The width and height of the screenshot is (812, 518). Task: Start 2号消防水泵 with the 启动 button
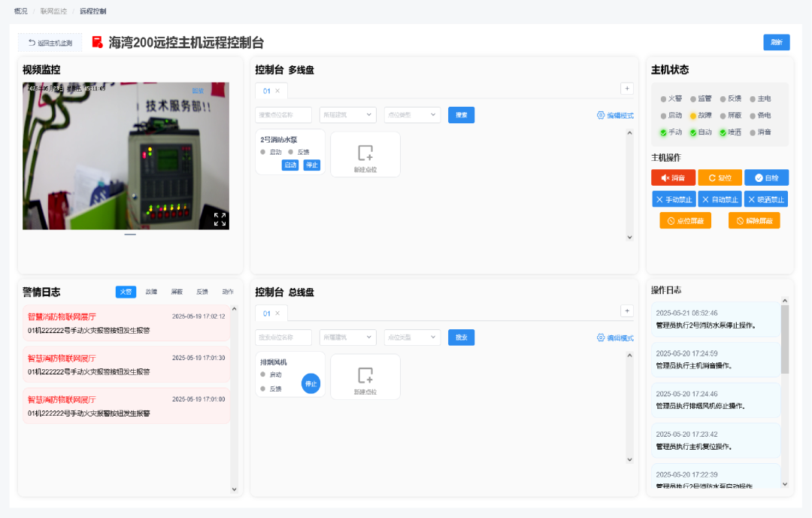290,165
